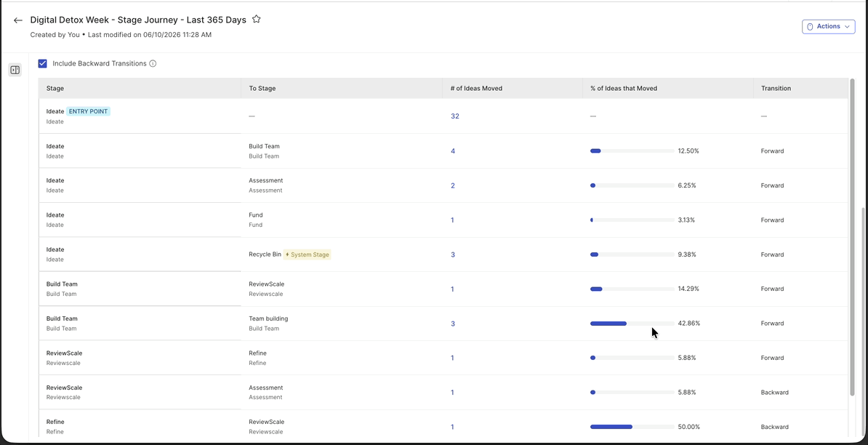Click the 3 ideas to Recycle Bin link
Image resolution: width=868 pixels, height=445 pixels.
click(453, 254)
